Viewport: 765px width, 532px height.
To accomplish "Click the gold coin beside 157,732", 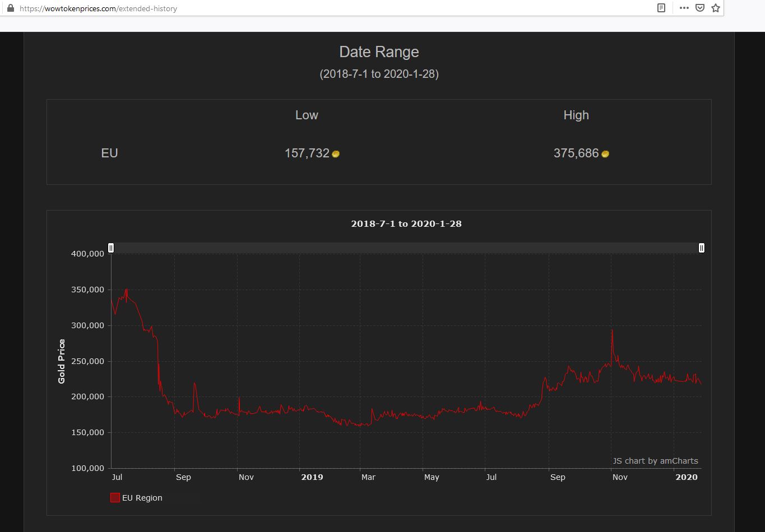I will coord(336,154).
